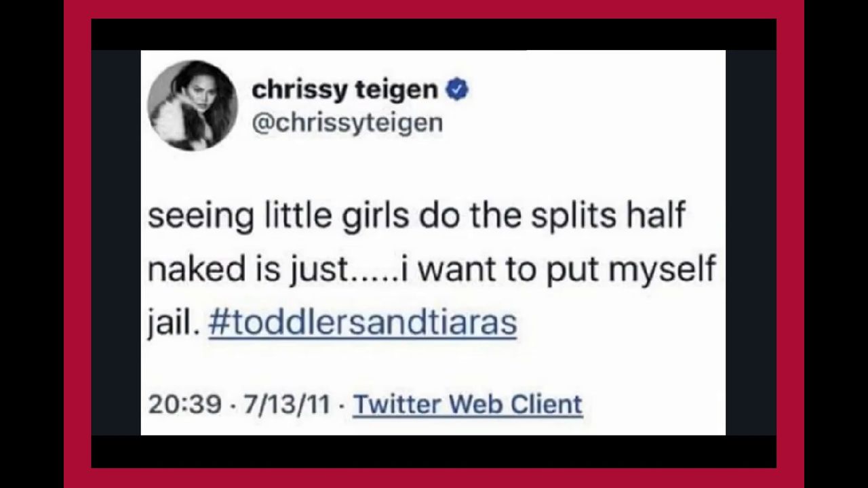Viewport: 868px width, 488px height.
Task: Click the dark strip left of the tweet card
Action: tap(116, 244)
